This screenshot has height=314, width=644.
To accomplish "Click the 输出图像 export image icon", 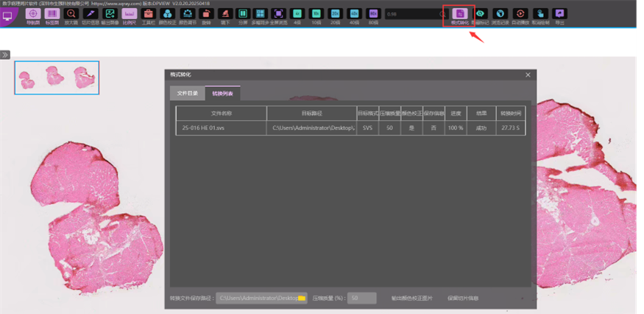I will point(110,13).
